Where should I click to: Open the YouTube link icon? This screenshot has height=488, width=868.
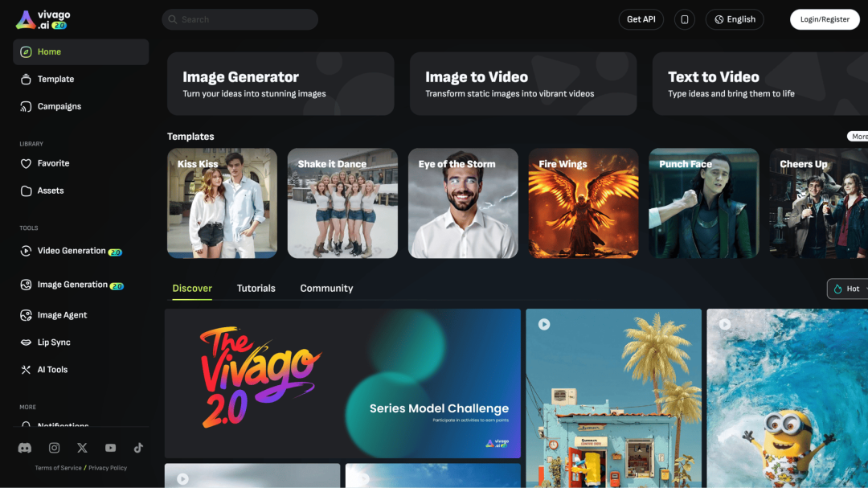pyautogui.click(x=111, y=448)
